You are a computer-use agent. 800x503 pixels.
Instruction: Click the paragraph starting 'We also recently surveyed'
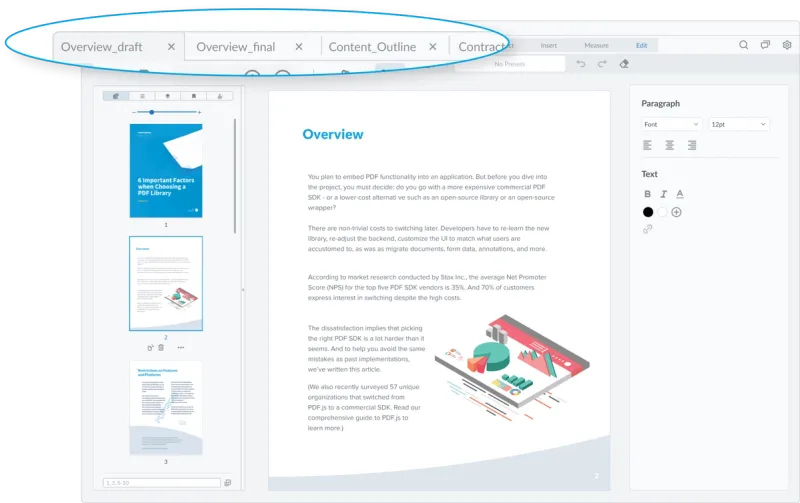click(364, 407)
